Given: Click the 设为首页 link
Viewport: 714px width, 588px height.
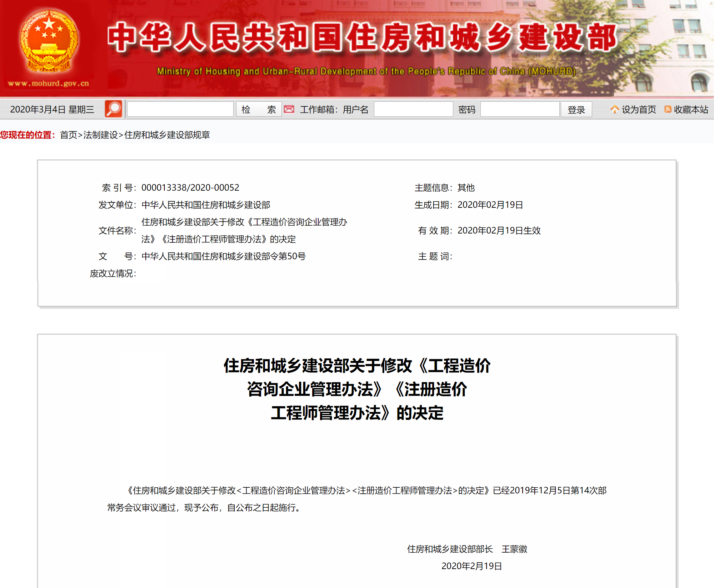Looking at the screenshot, I should pyautogui.click(x=639, y=109).
